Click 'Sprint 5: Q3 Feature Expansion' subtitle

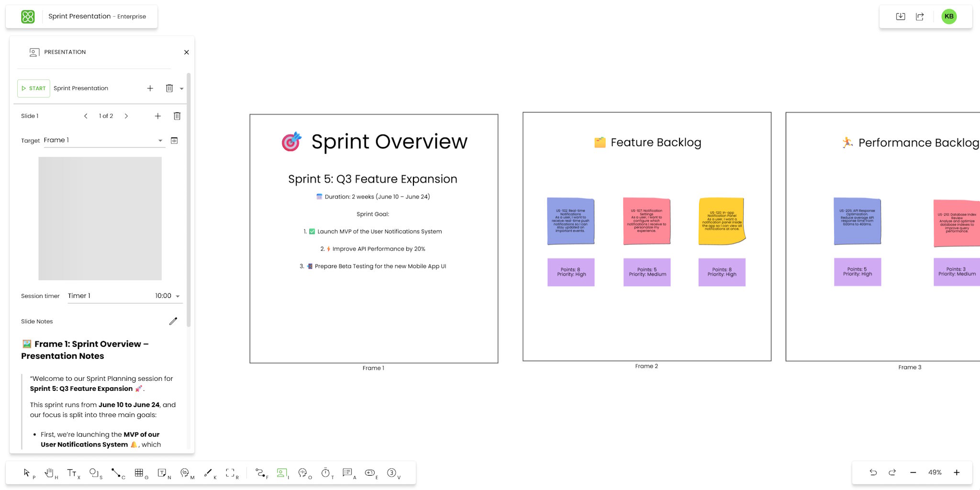click(x=373, y=179)
